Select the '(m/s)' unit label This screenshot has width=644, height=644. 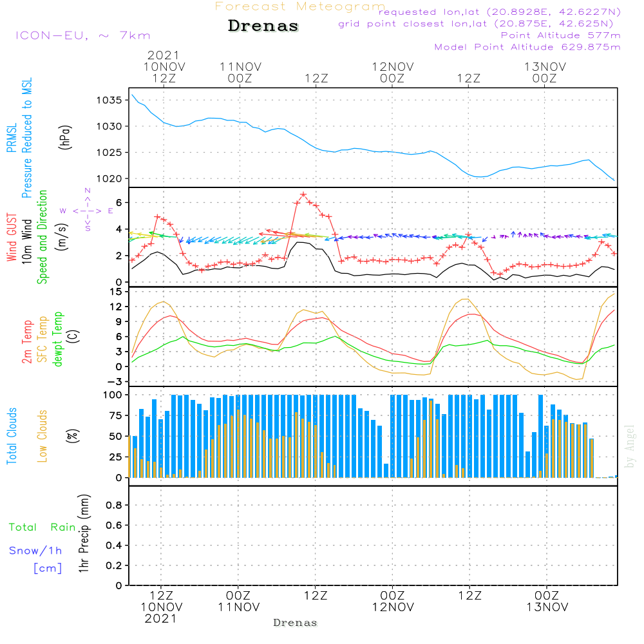click(x=62, y=237)
